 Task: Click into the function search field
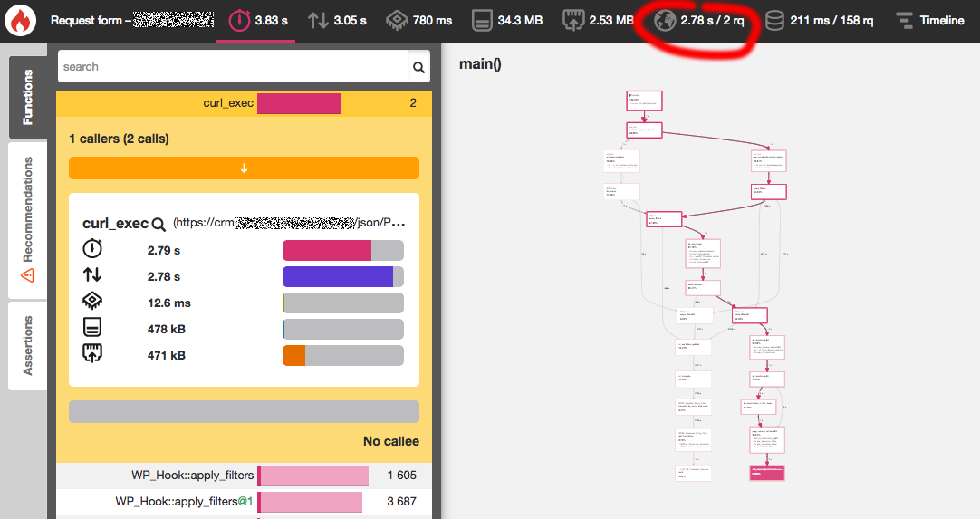coord(233,67)
